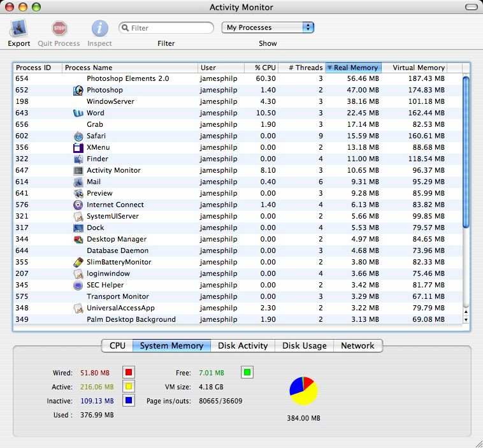Select the Photoshop process icon
483x448 pixels.
[78, 90]
